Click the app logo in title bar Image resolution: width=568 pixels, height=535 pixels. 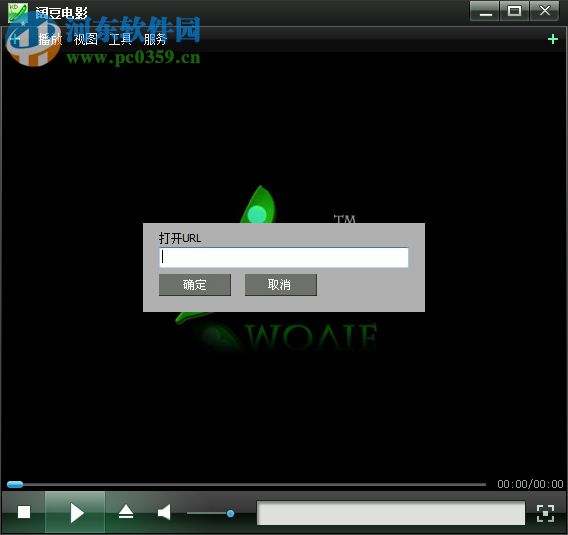[18, 13]
